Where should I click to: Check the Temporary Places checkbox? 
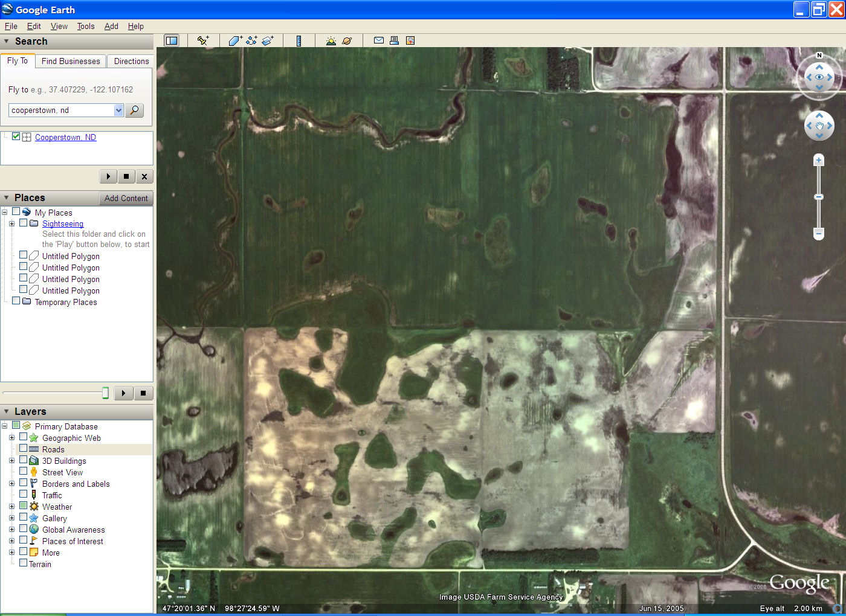(16, 301)
